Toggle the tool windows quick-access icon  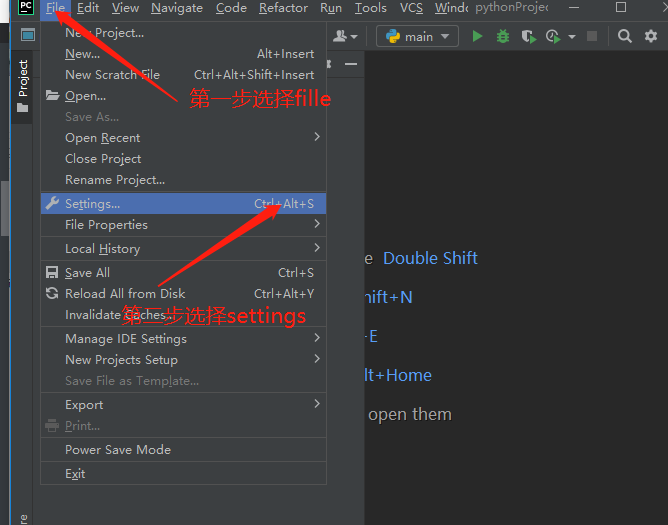pos(28,35)
